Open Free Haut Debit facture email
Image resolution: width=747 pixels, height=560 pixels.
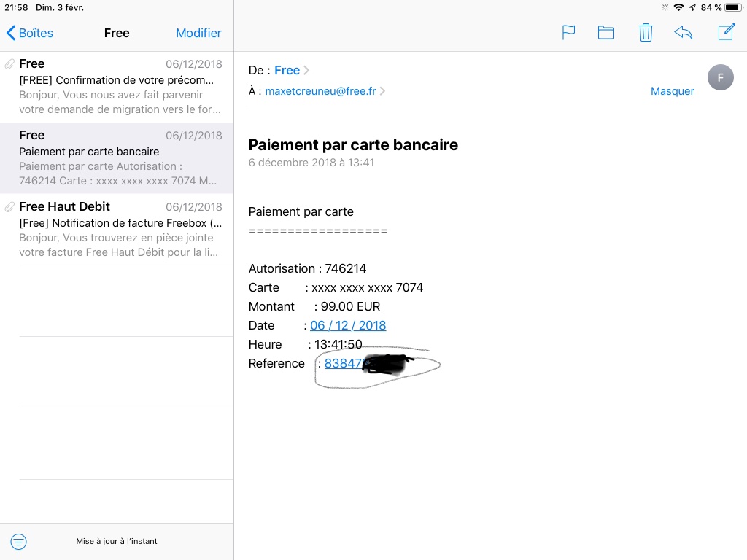(117, 230)
